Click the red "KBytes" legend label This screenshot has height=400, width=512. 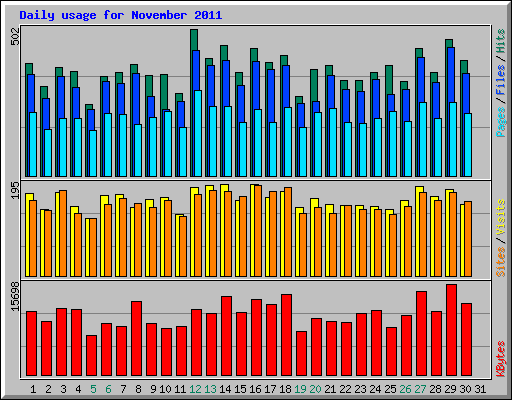(501, 359)
